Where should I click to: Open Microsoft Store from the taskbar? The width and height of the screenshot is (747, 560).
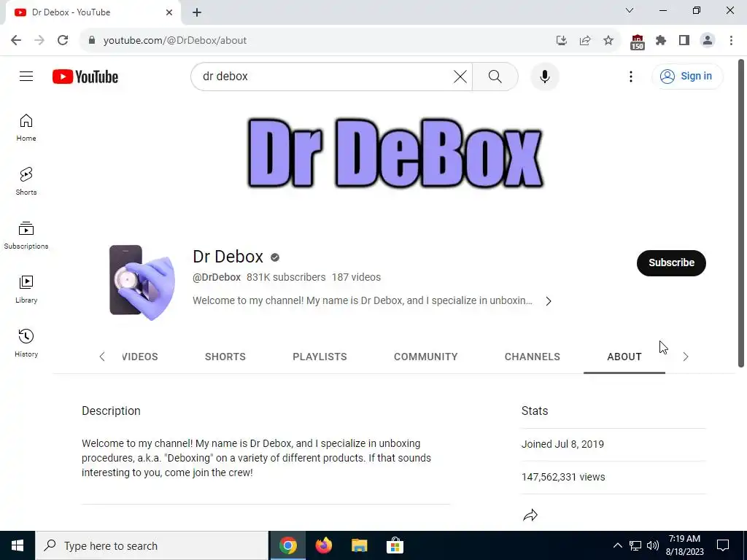[x=395, y=545]
